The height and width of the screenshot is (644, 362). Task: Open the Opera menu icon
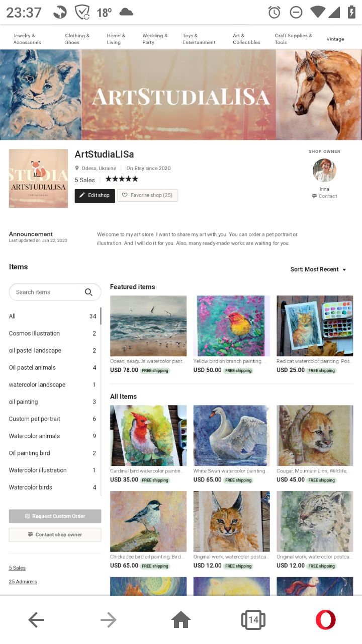[x=325, y=620]
